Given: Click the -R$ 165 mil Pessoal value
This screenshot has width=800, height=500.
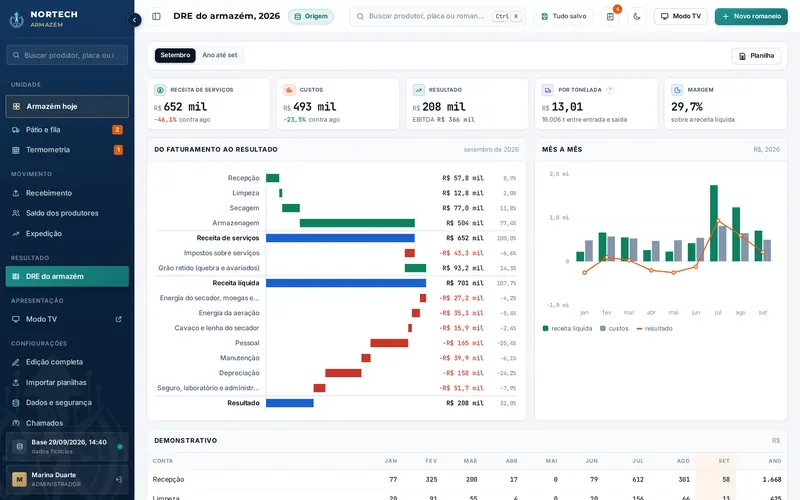Looking at the screenshot, I should (463, 343).
